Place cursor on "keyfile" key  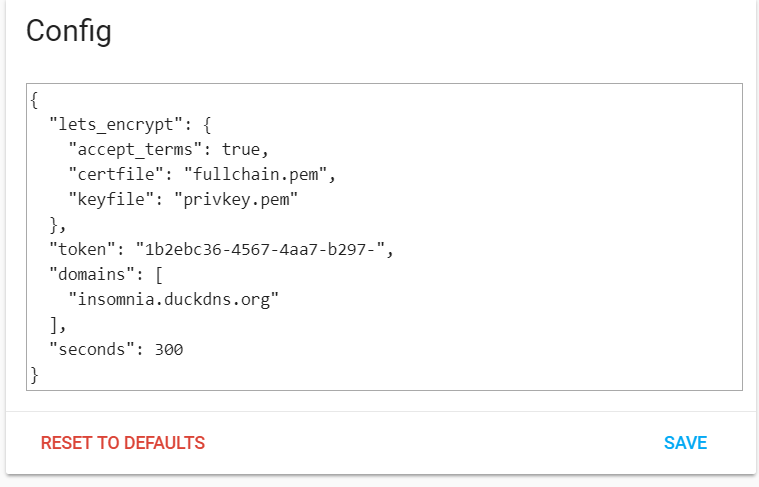pyautogui.click(x=111, y=199)
